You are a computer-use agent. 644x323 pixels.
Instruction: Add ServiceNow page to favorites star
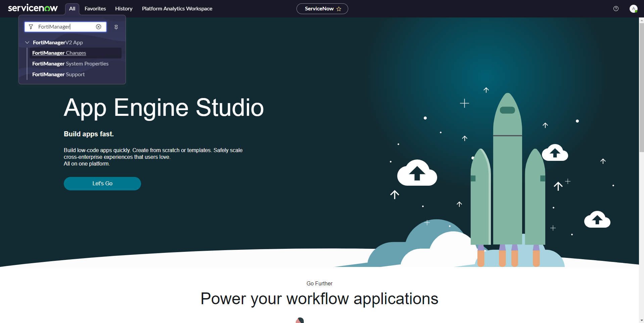339,9
